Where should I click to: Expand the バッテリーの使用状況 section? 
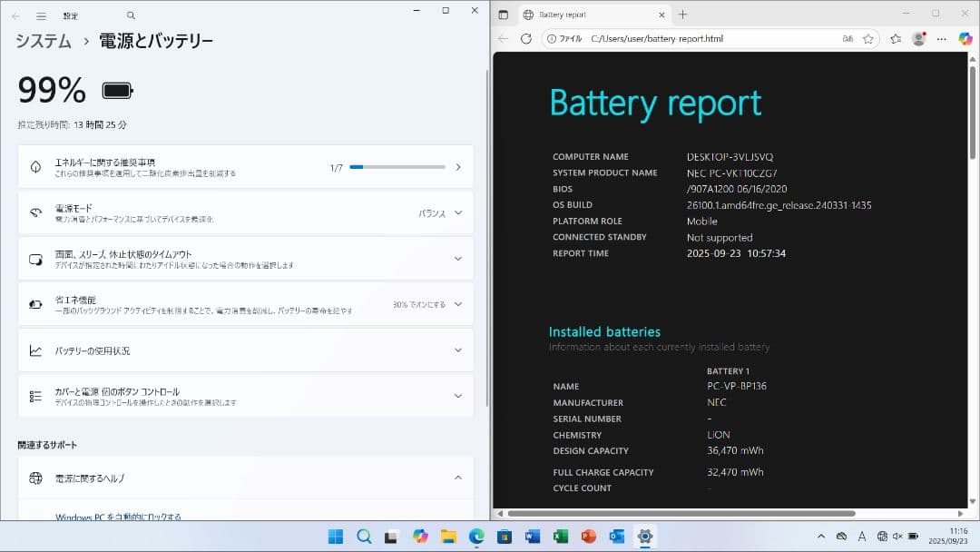(458, 350)
